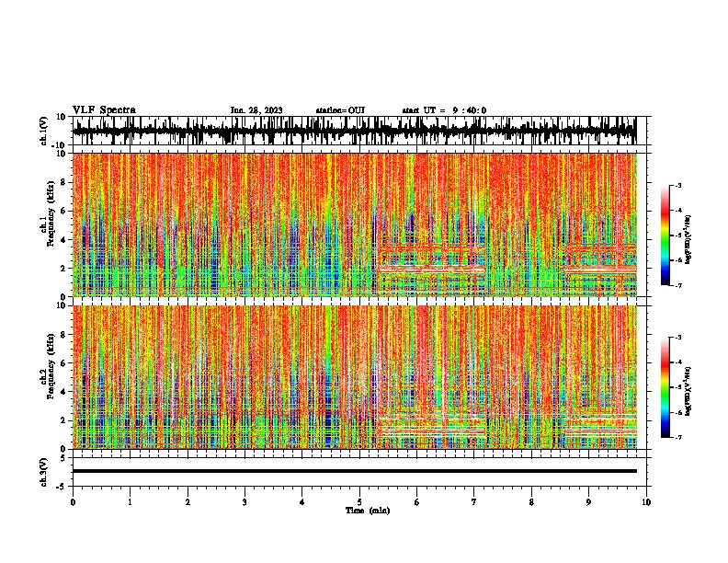Click the ch.1 spectrogram color bar
Viewport: 728px width, 563px height.
tap(665, 236)
